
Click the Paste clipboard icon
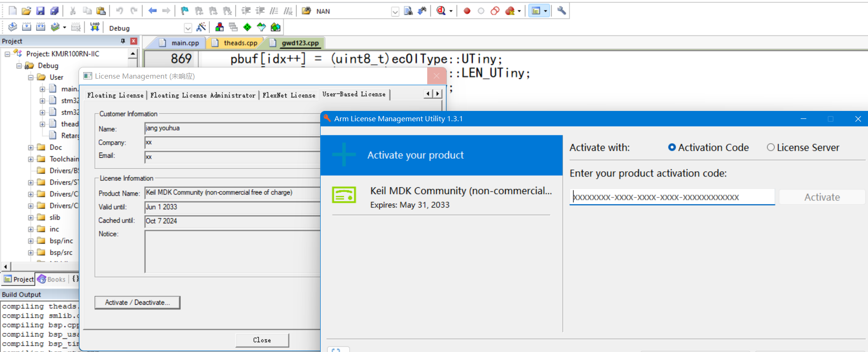[101, 11]
